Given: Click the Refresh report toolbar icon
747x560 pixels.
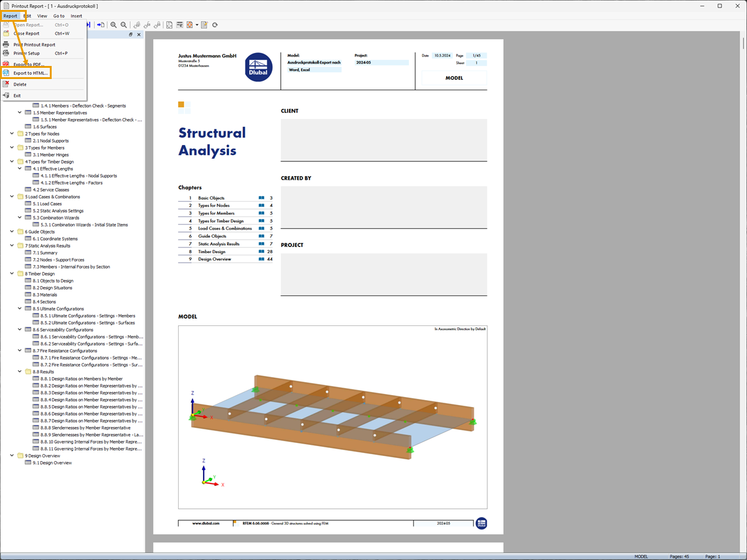Looking at the screenshot, I should [x=215, y=25].
